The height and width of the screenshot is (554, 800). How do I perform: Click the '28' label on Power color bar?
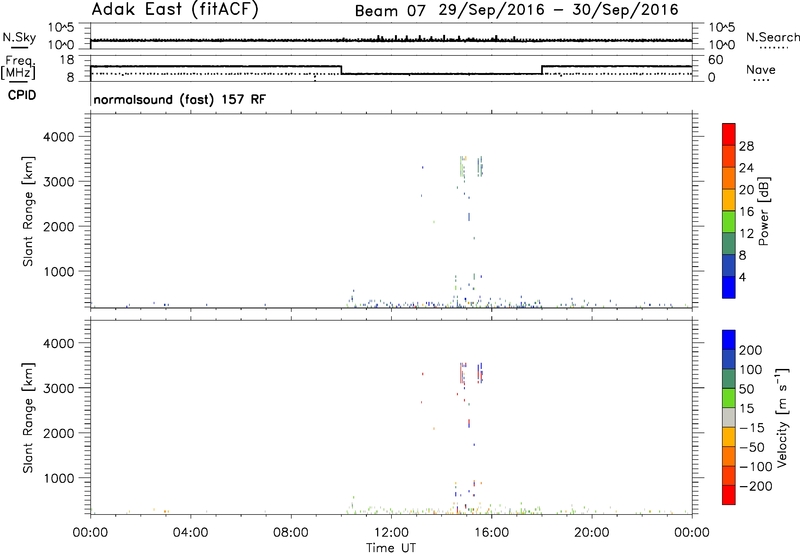click(746, 146)
